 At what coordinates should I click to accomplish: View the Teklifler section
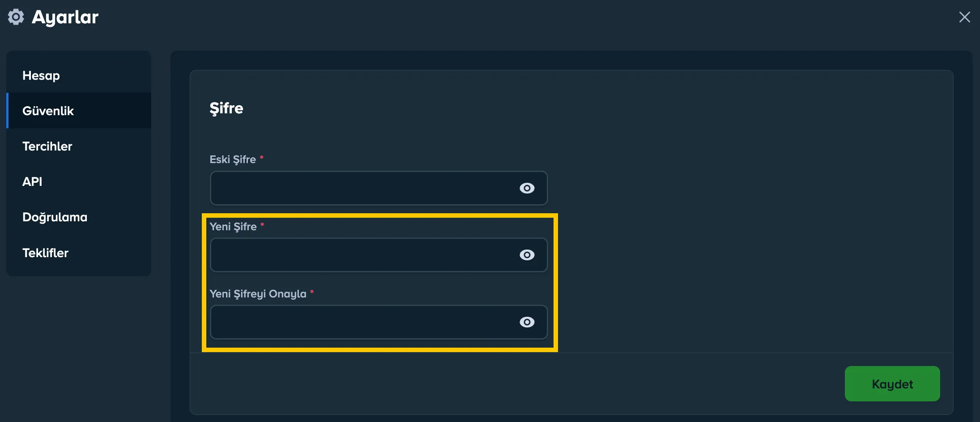(45, 253)
